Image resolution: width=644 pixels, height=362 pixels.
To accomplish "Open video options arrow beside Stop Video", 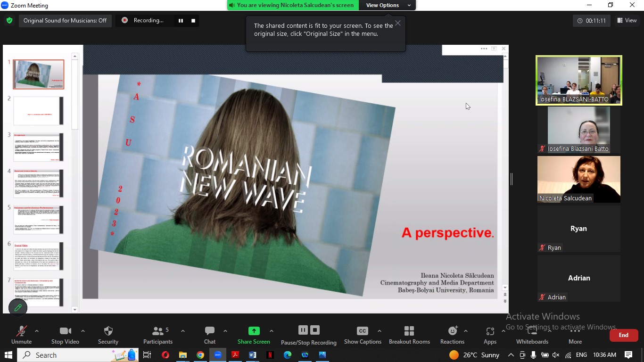I will coord(83,331).
